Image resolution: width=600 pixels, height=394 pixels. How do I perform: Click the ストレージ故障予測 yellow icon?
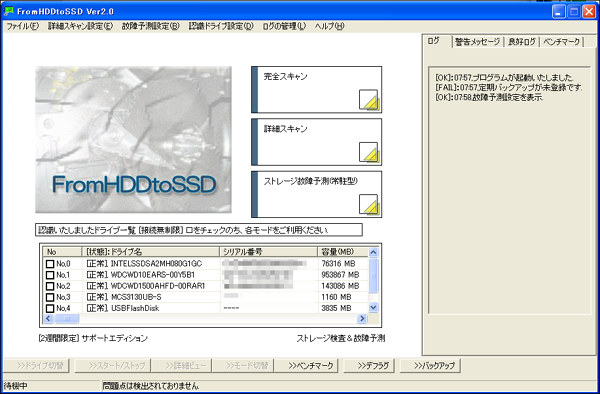[x=369, y=205]
